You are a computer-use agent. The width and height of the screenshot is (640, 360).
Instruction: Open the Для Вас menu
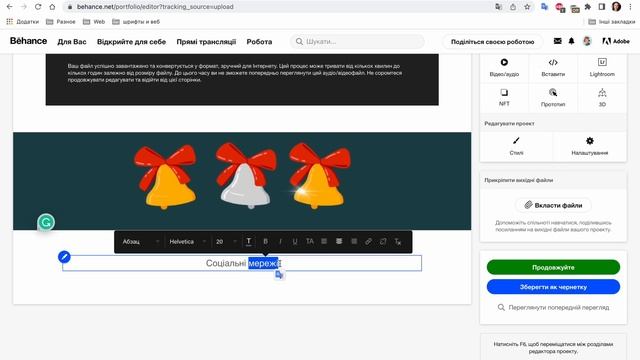[72, 42]
